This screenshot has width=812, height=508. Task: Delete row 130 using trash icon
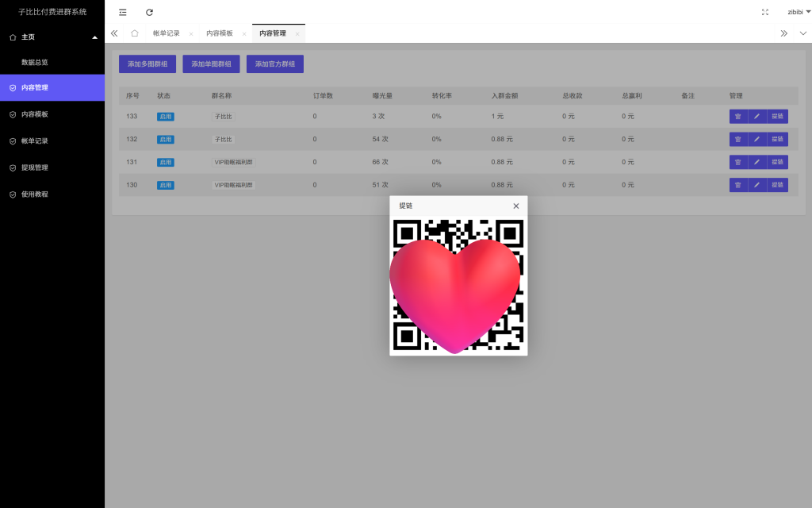(737, 185)
